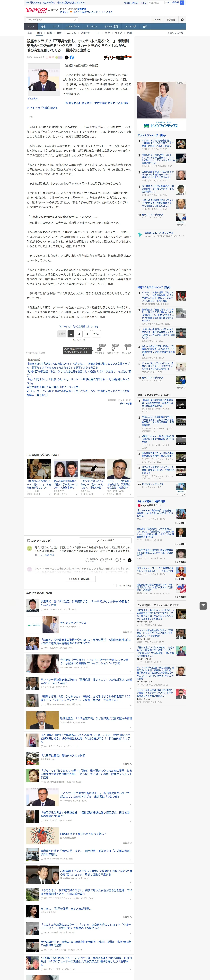
Task: Open the settings gear icon
Action: [x=182, y=20]
